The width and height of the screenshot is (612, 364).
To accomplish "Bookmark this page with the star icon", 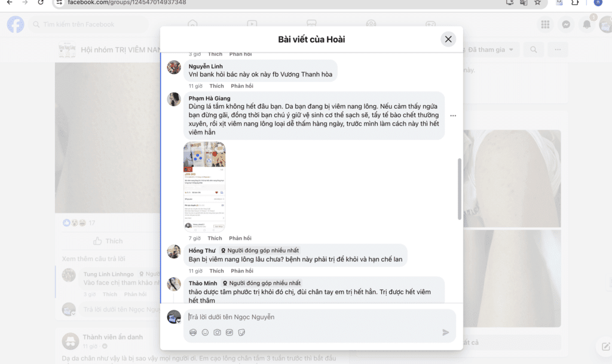I will (x=537, y=3).
